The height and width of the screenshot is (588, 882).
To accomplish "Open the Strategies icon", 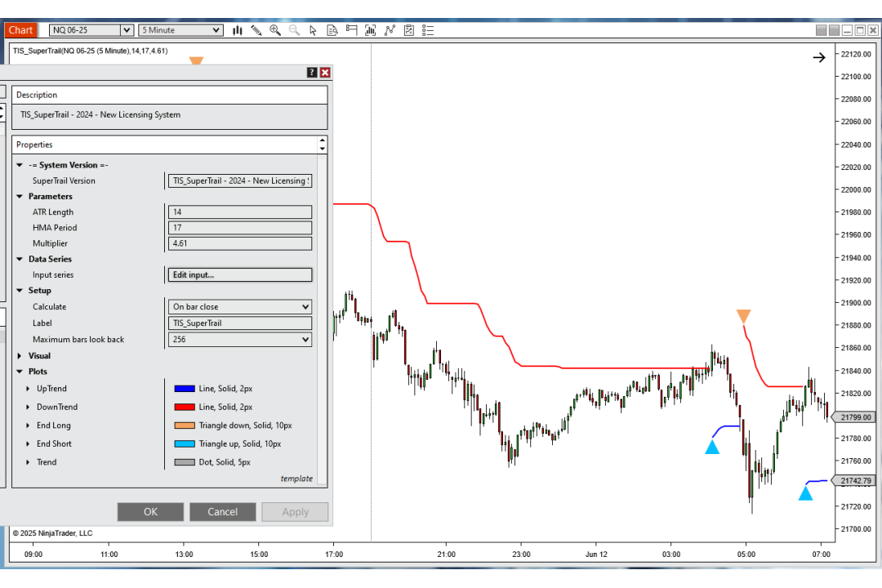I will 409,30.
